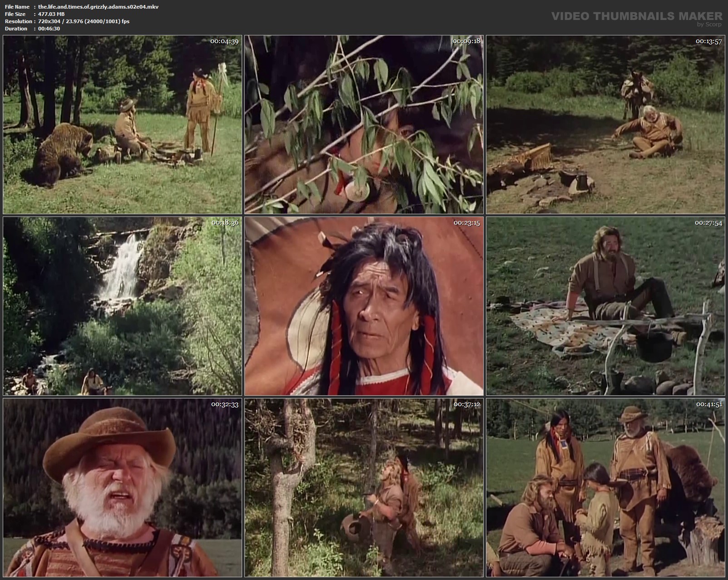Click the 00:18:36 timestamp
This screenshot has width=728, height=580.
[225, 223]
